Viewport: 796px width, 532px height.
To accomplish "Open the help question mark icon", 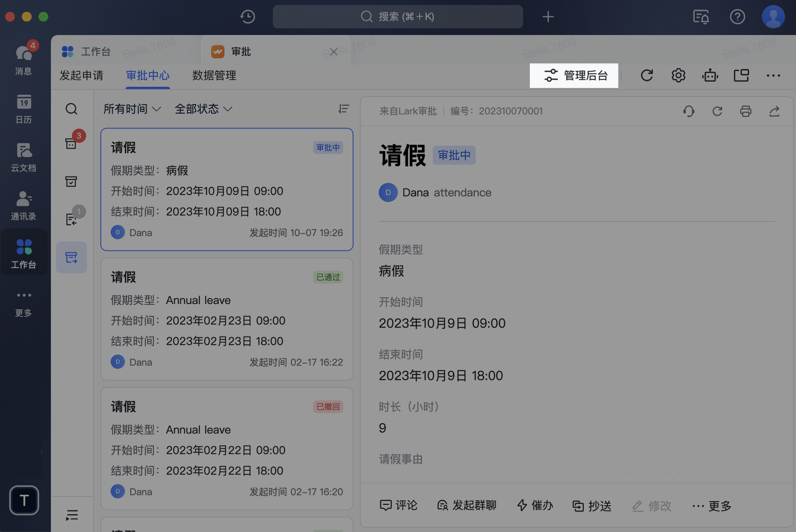I will pyautogui.click(x=737, y=17).
